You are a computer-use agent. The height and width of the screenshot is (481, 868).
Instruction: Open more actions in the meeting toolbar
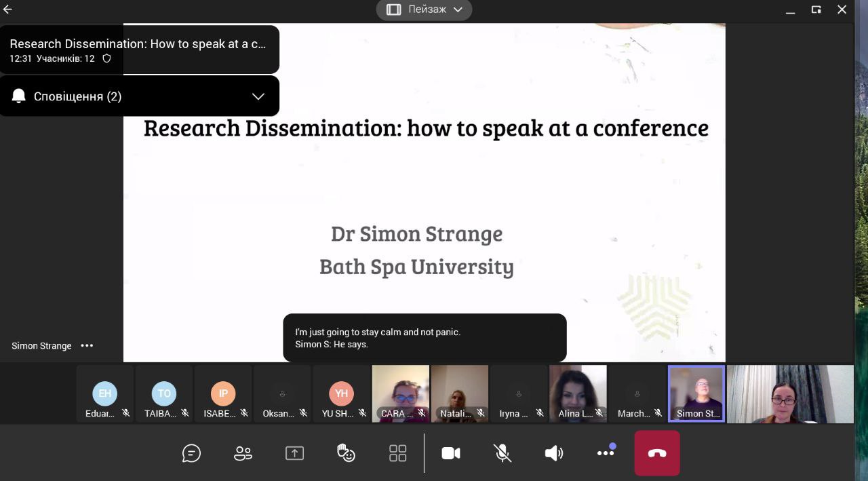click(x=606, y=453)
